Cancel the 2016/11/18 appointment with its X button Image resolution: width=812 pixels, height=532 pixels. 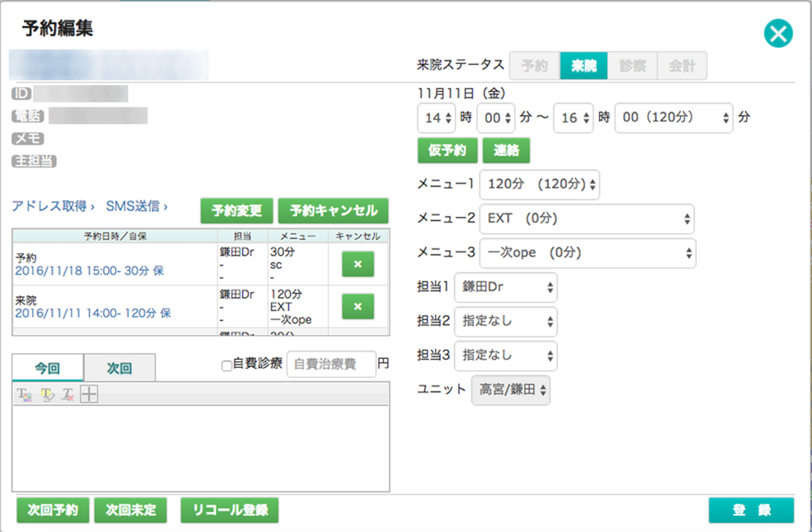(358, 264)
